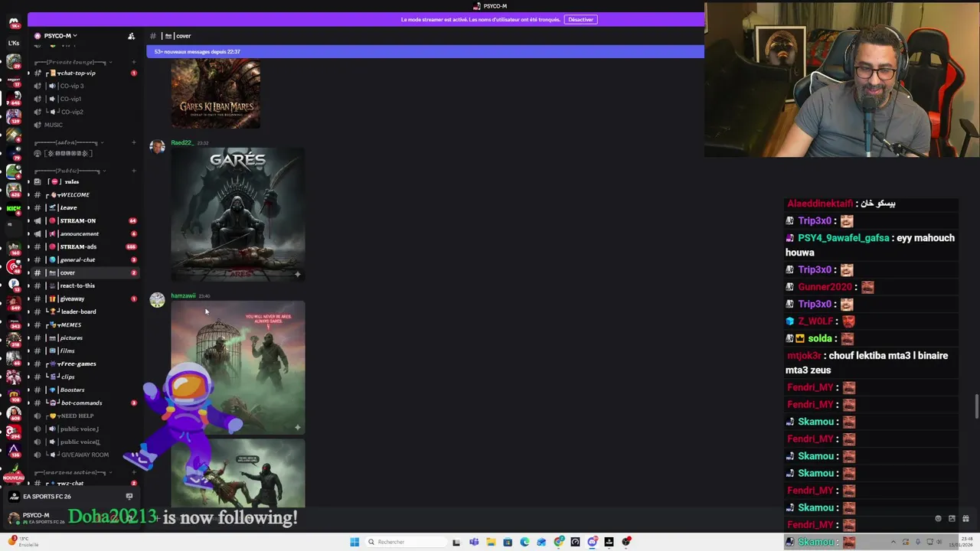Click Raed22_ avatar in messages
The height and width of the screenshot is (551, 980).
click(x=157, y=147)
